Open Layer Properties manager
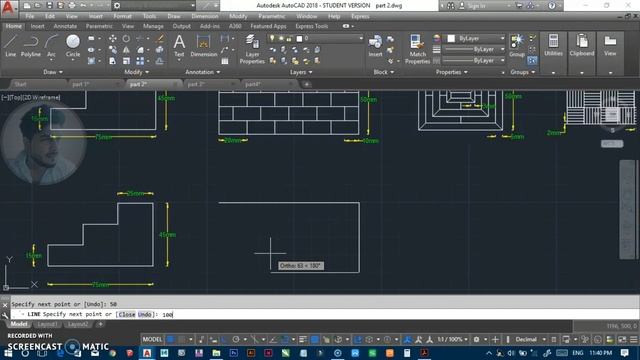 252,49
